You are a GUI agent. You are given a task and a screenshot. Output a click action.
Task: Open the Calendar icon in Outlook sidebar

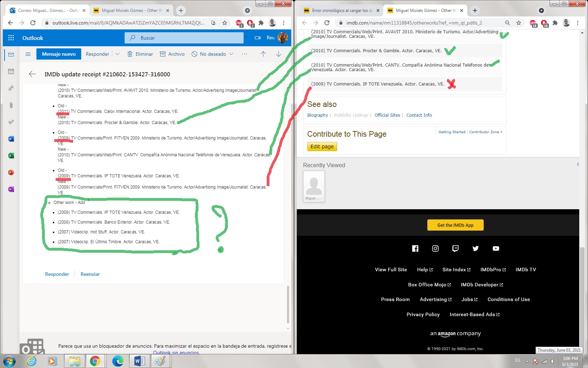pos(11,71)
